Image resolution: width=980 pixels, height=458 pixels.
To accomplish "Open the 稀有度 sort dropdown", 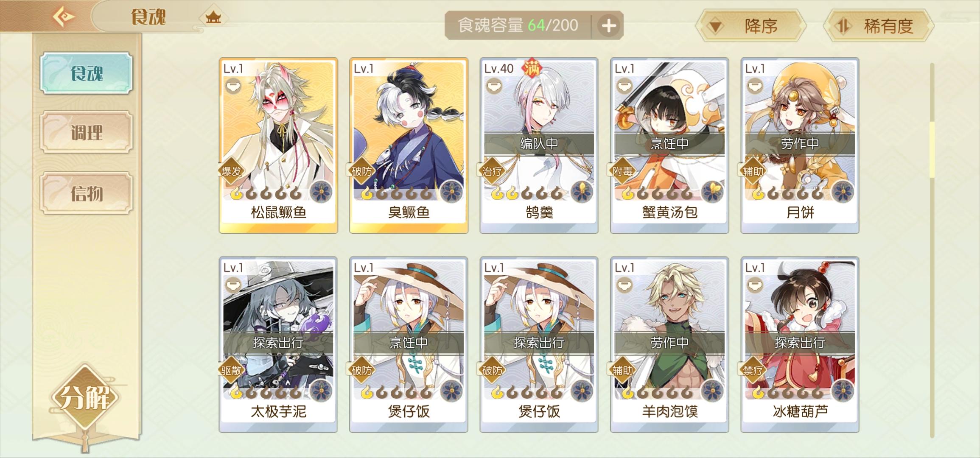I will 878,26.
